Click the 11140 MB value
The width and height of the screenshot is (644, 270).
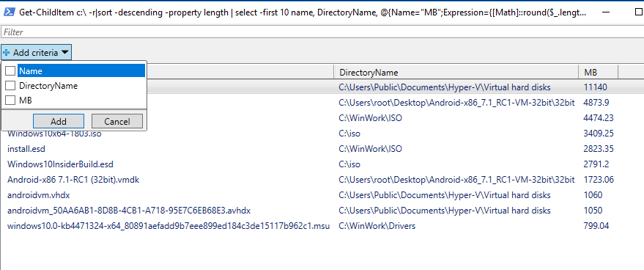[x=595, y=87]
